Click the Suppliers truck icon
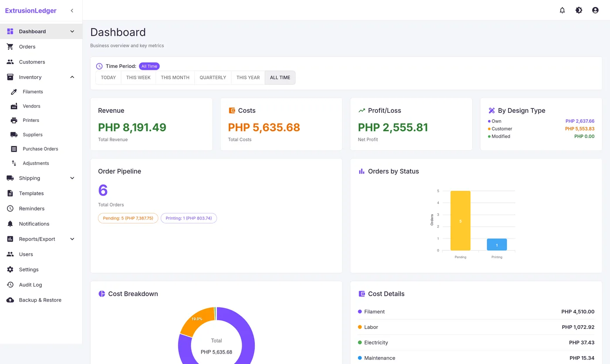This screenshot has width=610, height=364. coord(14,135)
